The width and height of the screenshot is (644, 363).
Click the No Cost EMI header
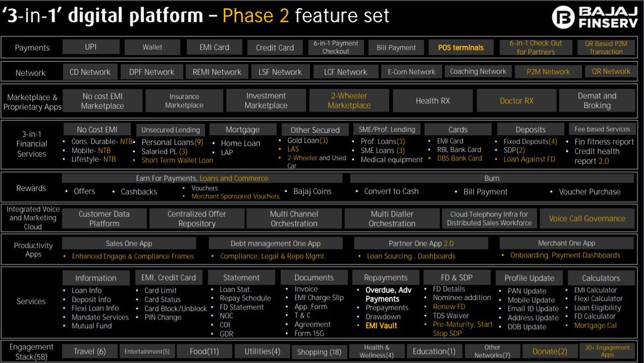pyautogui.click(x=97, y=129)
